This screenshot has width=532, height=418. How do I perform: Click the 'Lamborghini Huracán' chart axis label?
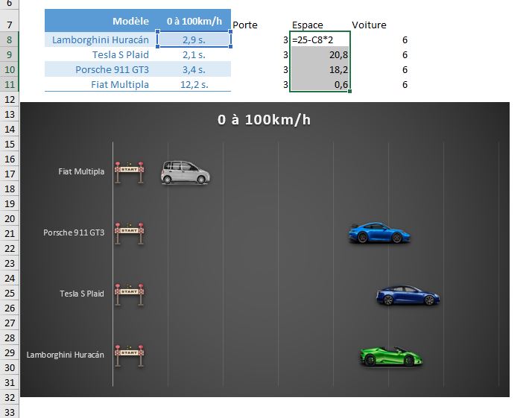coord(66,355)
